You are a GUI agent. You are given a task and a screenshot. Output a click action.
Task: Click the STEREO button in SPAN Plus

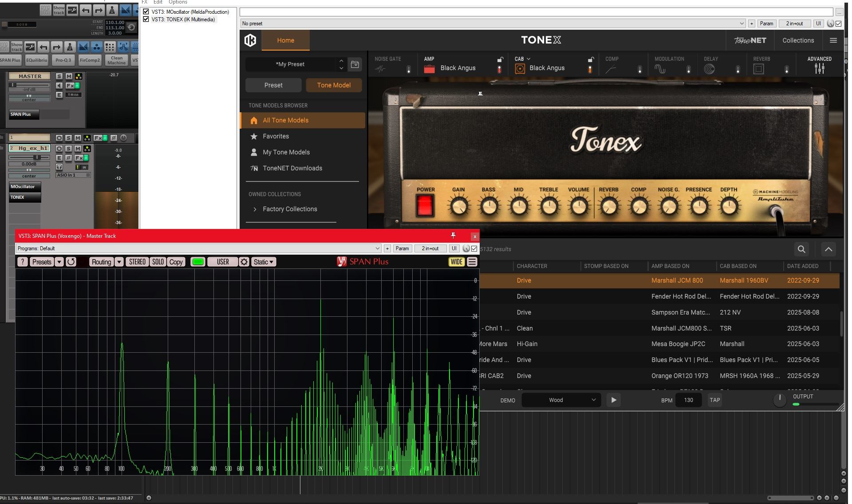coord(137,262)
